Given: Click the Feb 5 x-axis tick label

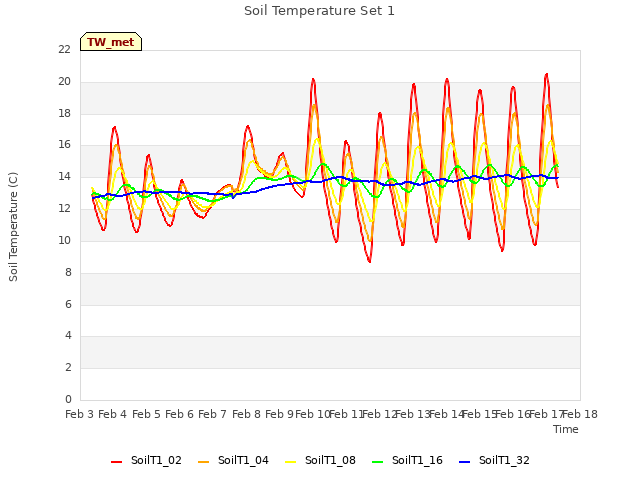Looking at the screenshot, I should coord(146,414).
